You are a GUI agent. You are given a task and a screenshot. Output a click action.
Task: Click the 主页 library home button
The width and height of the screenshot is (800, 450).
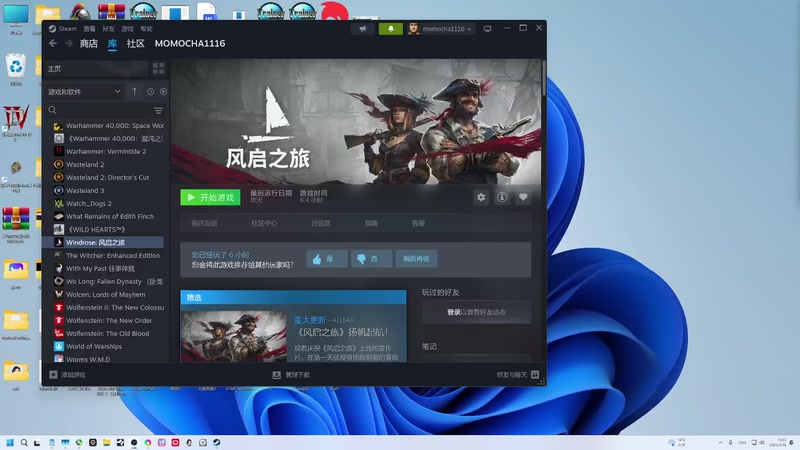(x=96, y=68)
